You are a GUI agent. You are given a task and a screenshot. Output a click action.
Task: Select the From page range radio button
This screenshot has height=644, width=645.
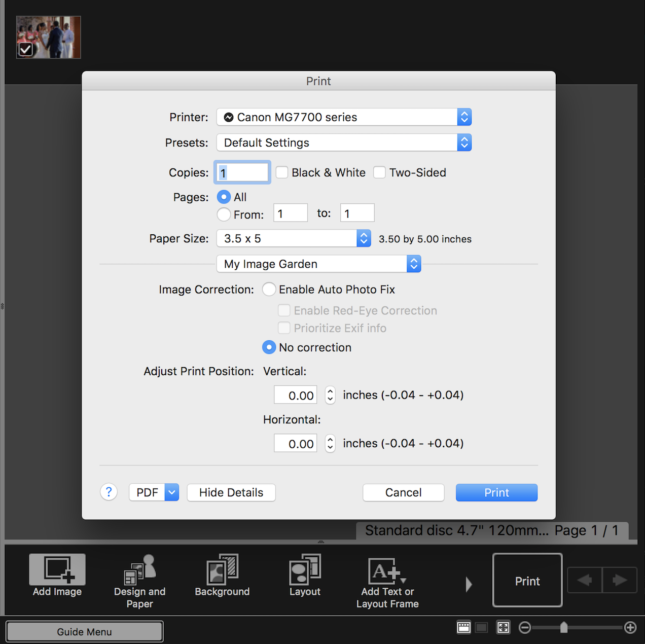point(224,214)
